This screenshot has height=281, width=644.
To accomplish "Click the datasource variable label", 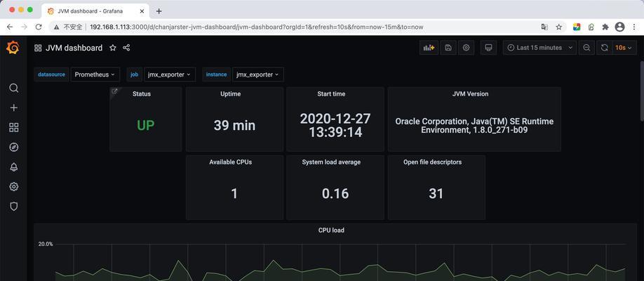I will [x=51, y=74].
